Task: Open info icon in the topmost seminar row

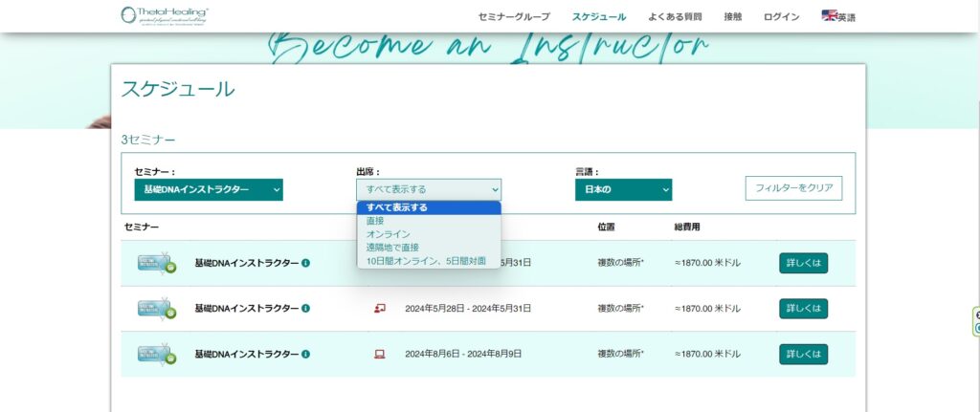Action: point(305,263)
